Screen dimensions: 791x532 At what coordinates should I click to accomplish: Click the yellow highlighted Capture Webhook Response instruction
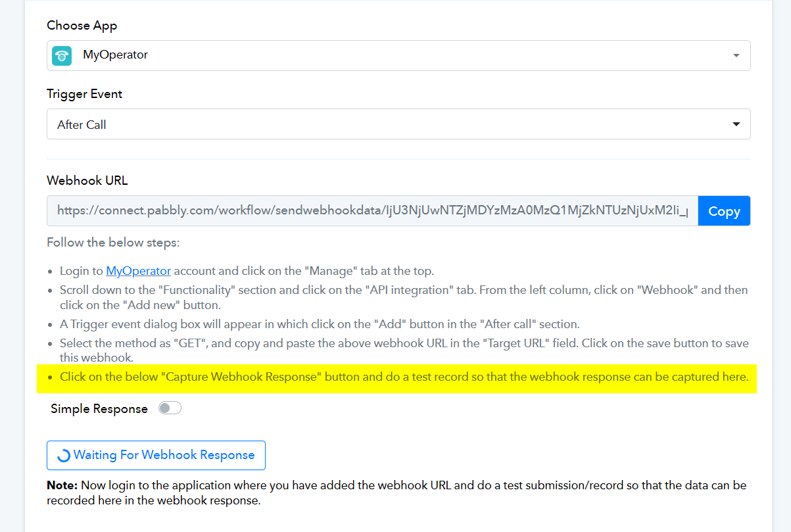tap(403, 377)
